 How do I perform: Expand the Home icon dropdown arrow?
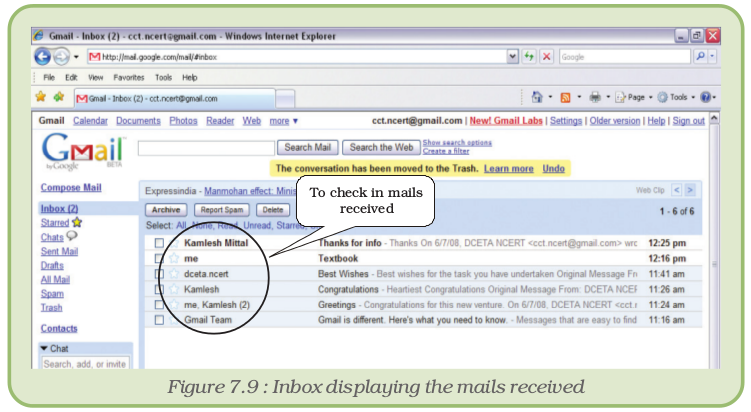550,97
